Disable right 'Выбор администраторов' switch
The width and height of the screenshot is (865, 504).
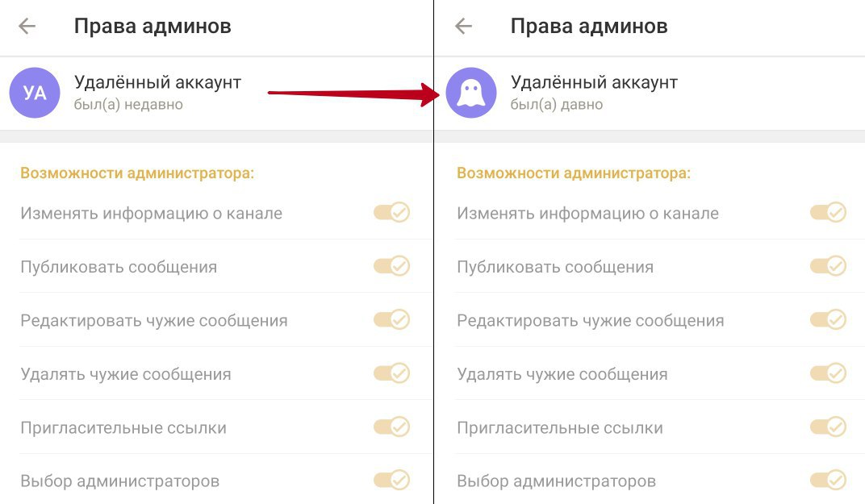pos(828,481)
